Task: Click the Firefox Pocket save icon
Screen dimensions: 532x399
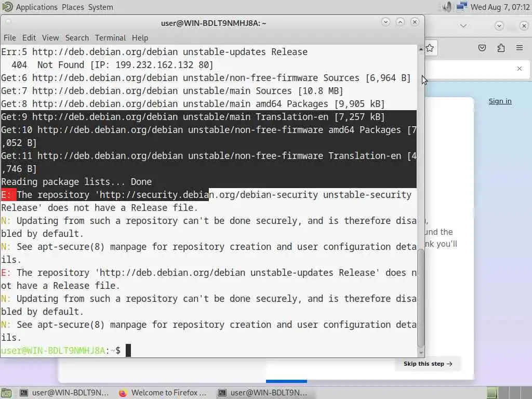Action: (482, 48)
